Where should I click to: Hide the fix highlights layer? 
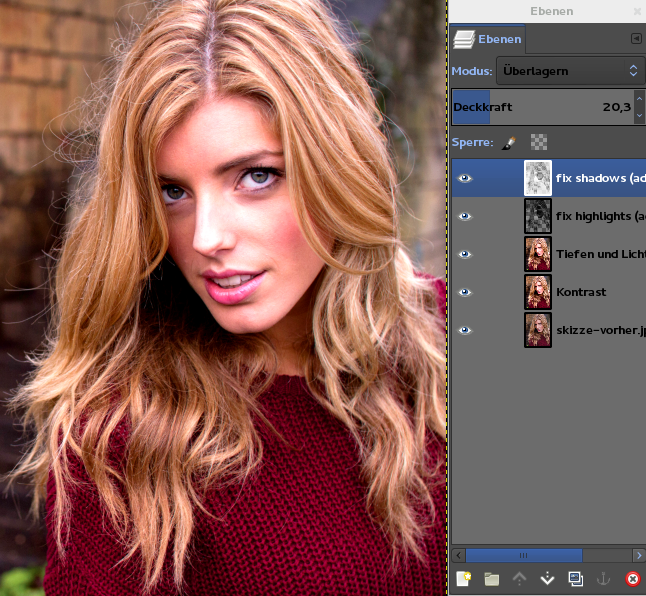[464, 216]
